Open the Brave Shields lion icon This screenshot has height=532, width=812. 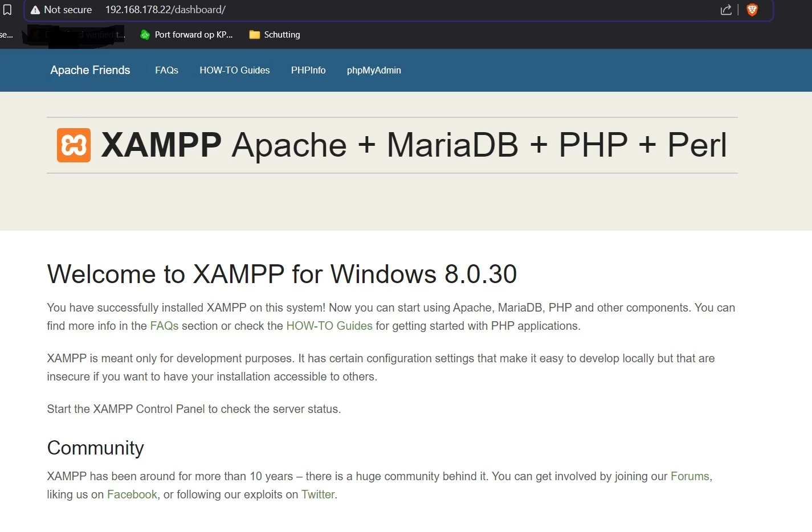pyautogui.click(x=752, y=10)
